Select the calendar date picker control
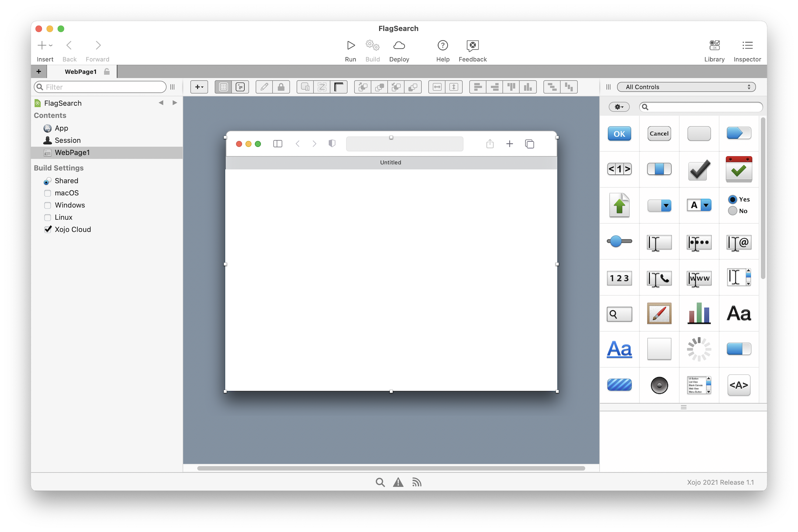The image size is (798, 532). pos(739,169)
